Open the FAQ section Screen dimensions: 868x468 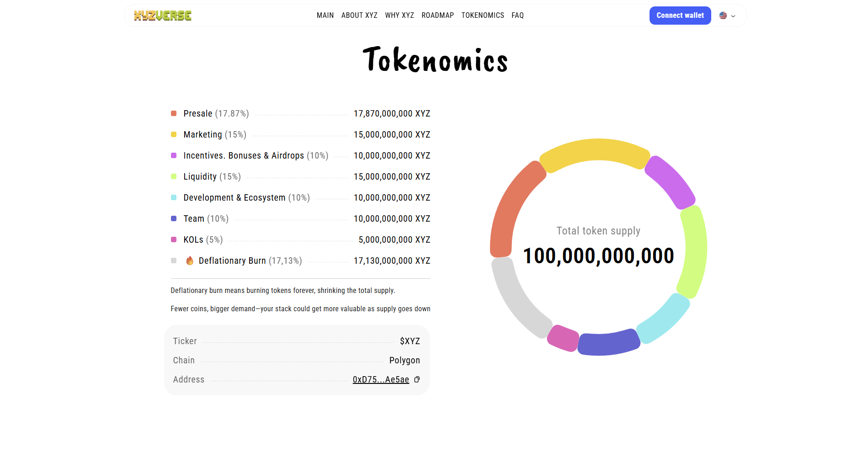coord(518,15)
